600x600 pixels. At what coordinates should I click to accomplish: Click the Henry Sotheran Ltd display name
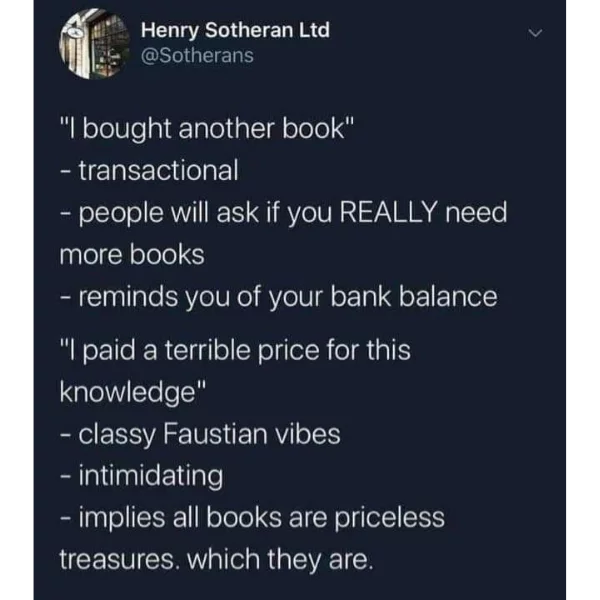click(235, 31)
